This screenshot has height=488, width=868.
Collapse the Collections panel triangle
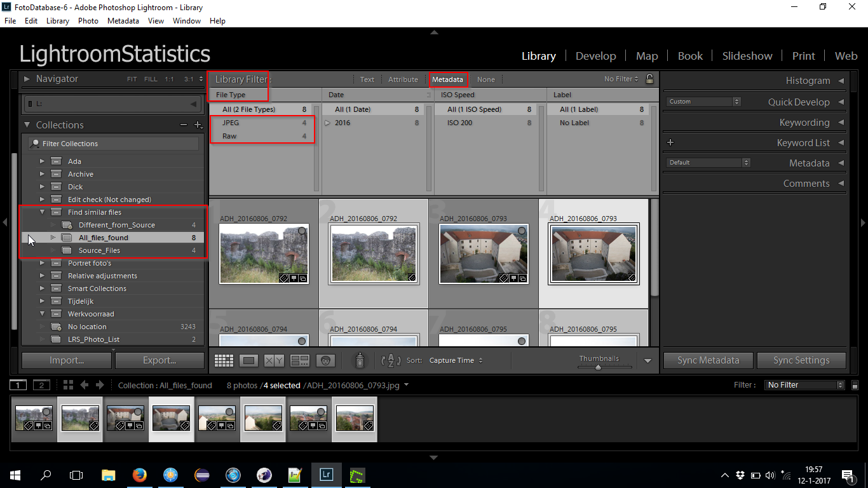click(x=27, y=125)
